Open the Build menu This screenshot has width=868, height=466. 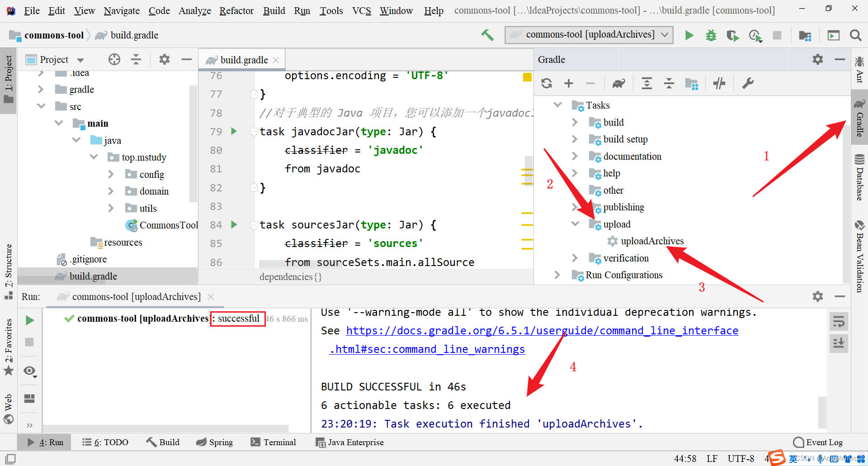(274, 10)
